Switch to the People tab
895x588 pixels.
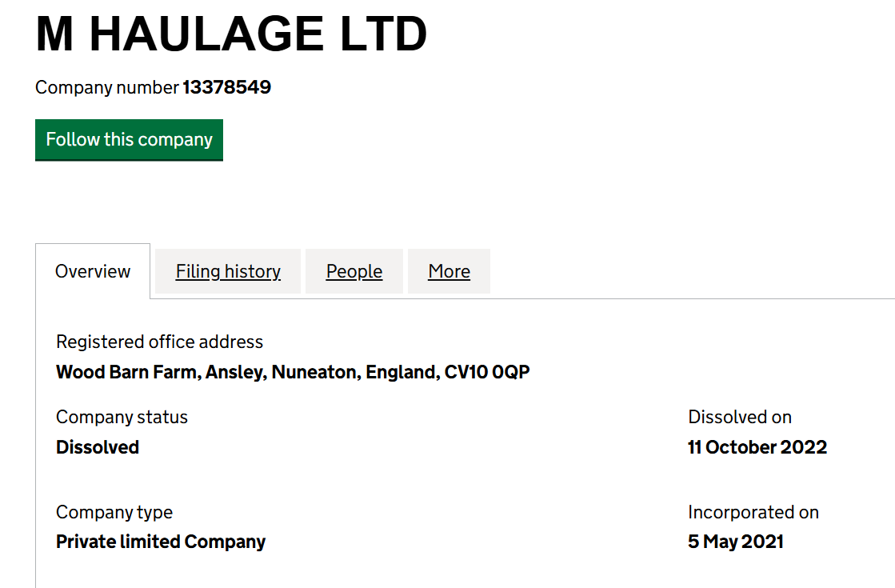(x=354, y=271)
